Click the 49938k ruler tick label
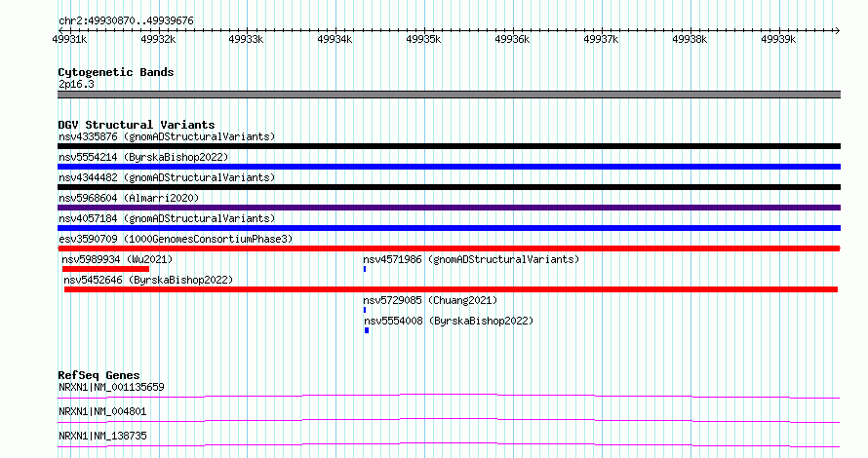This screenshot has height=458, width=868. (690, 39)
